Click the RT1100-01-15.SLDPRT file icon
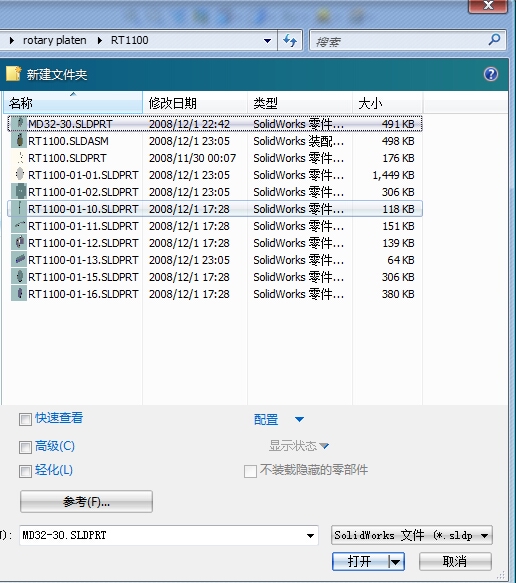The height and width of the screenshot is (583, 516). [19, 277]
